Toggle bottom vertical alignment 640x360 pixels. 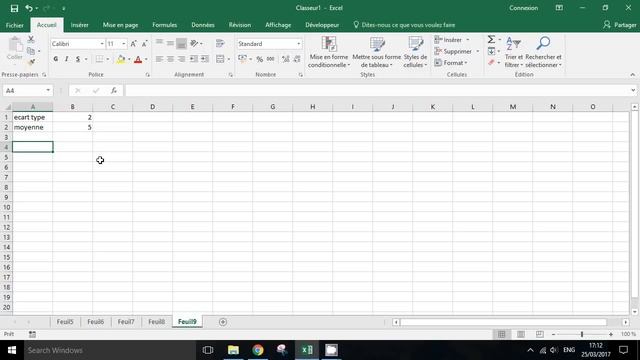[181, 43]
